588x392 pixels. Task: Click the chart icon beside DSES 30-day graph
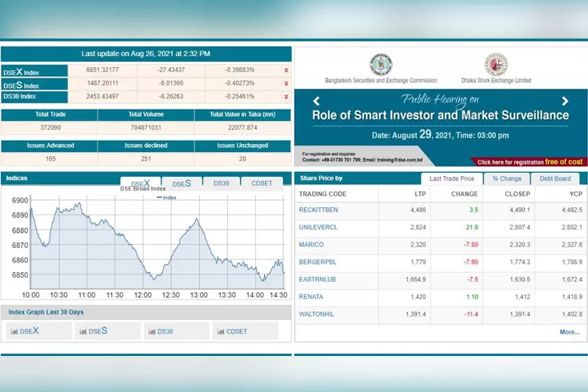click(83, 331)
